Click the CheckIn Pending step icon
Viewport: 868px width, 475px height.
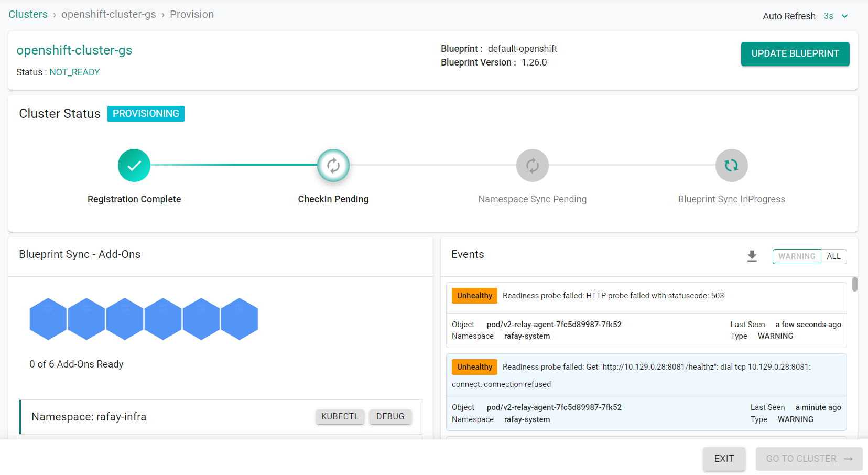point(333,166)
